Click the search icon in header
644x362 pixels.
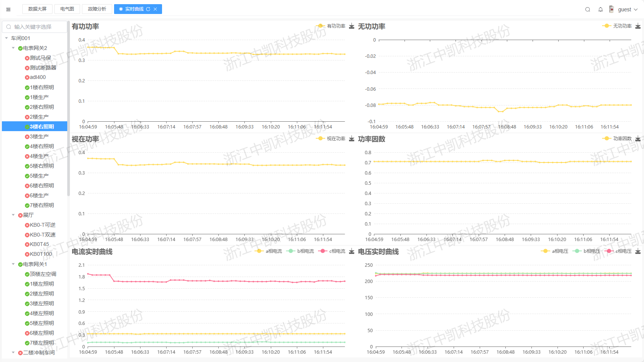588,9
